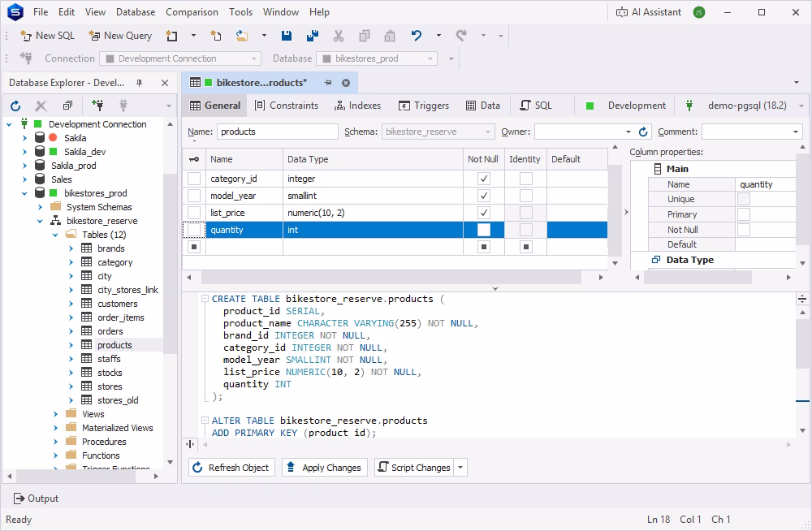Open the Connection dropdown

tap(253, 58)
